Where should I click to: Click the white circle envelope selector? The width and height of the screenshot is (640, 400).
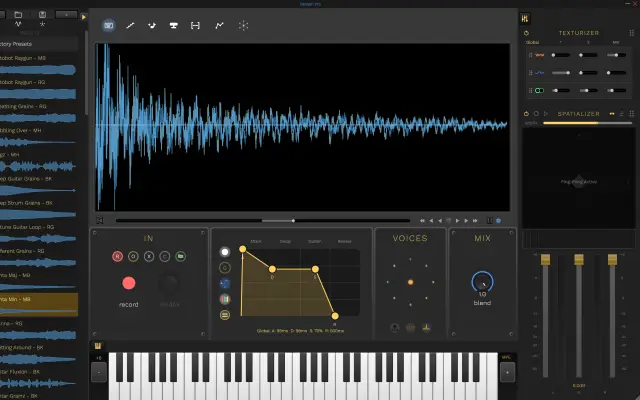click(x=224, y=252)
